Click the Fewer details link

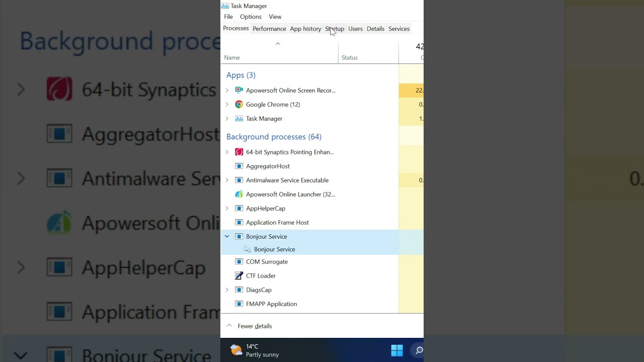(255, 326)
